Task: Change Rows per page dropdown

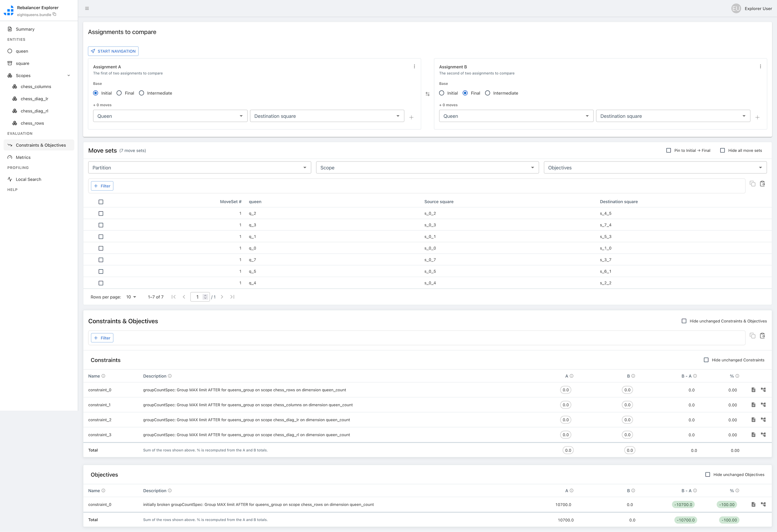Action: pos(131,297)
